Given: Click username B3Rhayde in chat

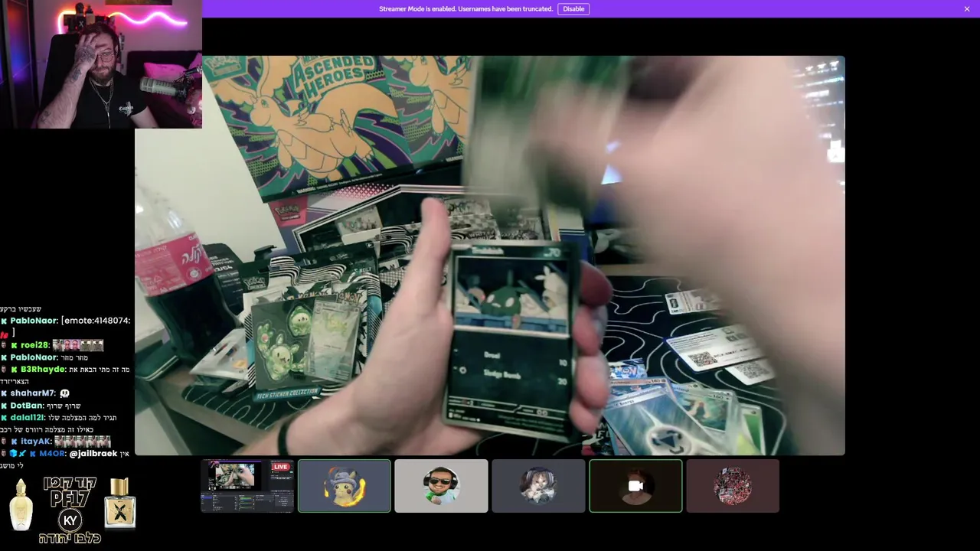Looking at the screenshot, I should [43, 370].
